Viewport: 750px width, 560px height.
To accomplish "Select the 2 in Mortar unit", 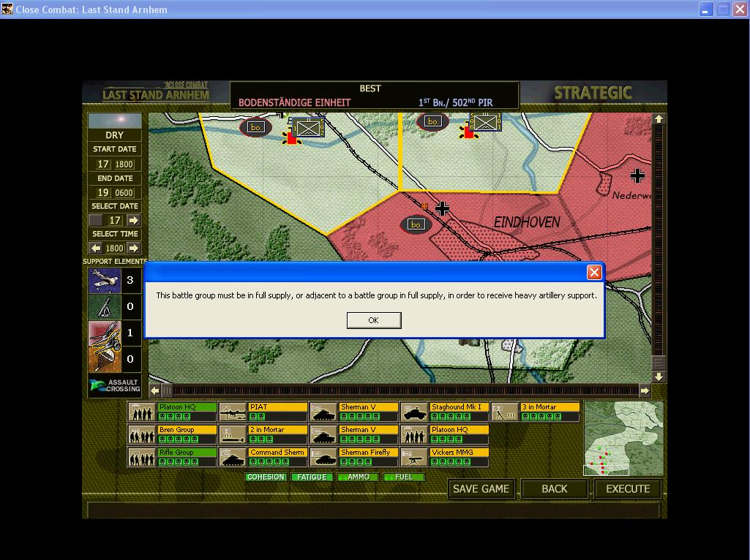I will point(263,434).
